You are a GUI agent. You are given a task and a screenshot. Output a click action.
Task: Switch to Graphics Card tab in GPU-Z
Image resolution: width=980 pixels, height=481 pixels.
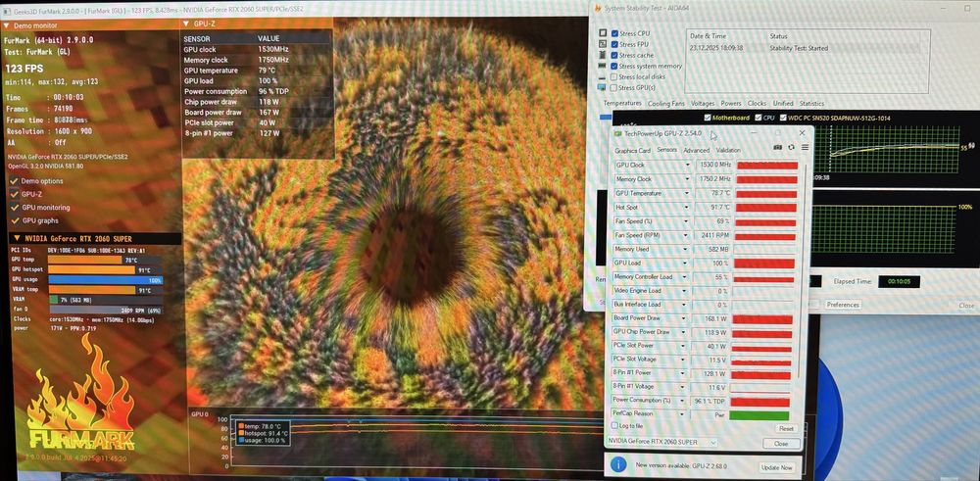(632, 151)
